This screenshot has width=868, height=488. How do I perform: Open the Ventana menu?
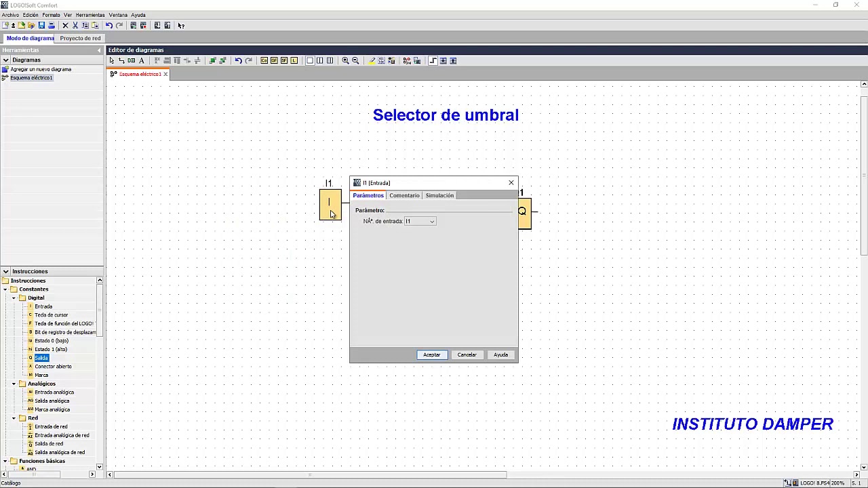point(118,15)
